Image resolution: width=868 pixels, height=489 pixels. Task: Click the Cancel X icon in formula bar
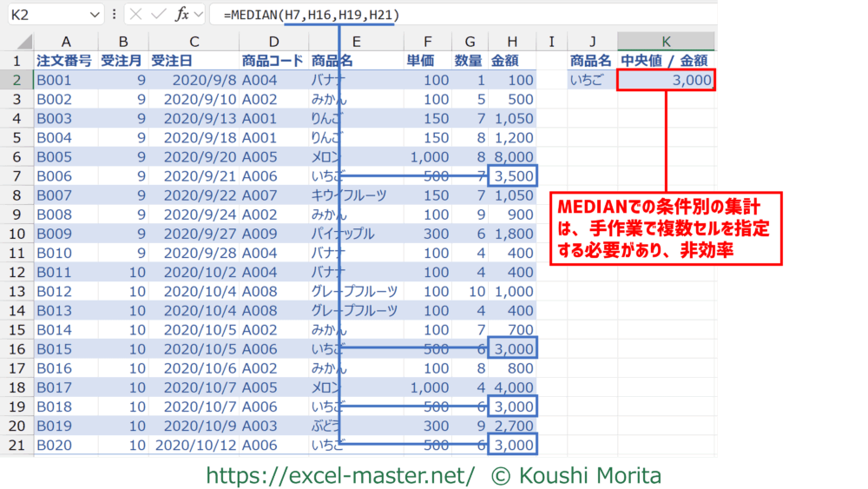coord(136,15)
